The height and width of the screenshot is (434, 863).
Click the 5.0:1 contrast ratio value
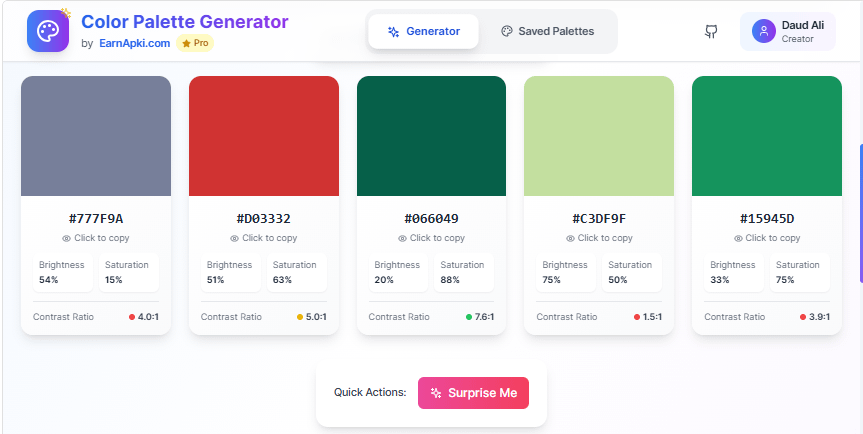pyautogui.click(x=316, y=317)
